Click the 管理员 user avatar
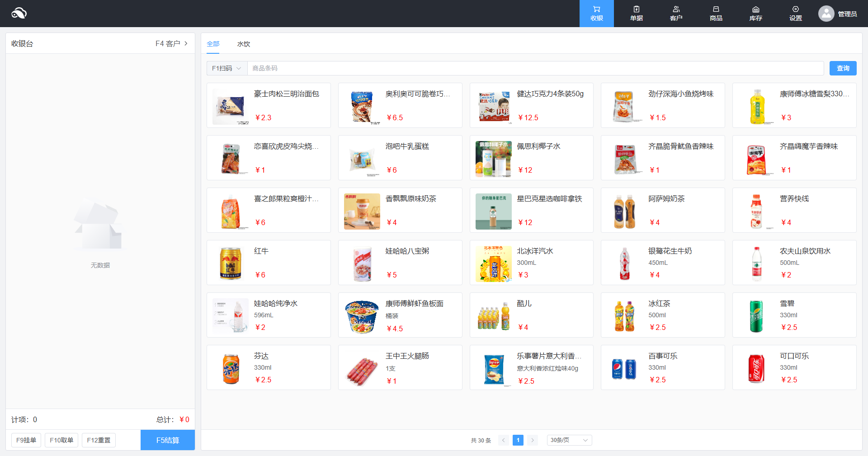Viewport: 868px width, 456px height. coord(826,14)
